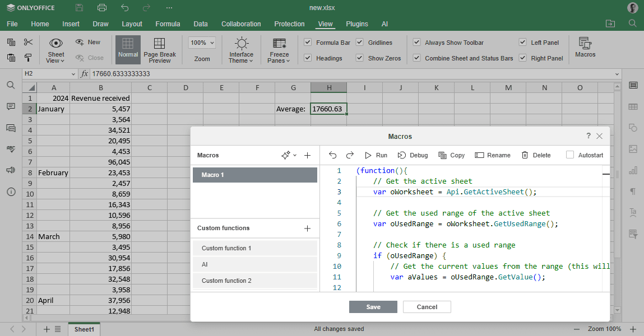Zoom out with minus in status bar
Image resolution: width=644 pixels, height=336 pixels.
(577, 329)
